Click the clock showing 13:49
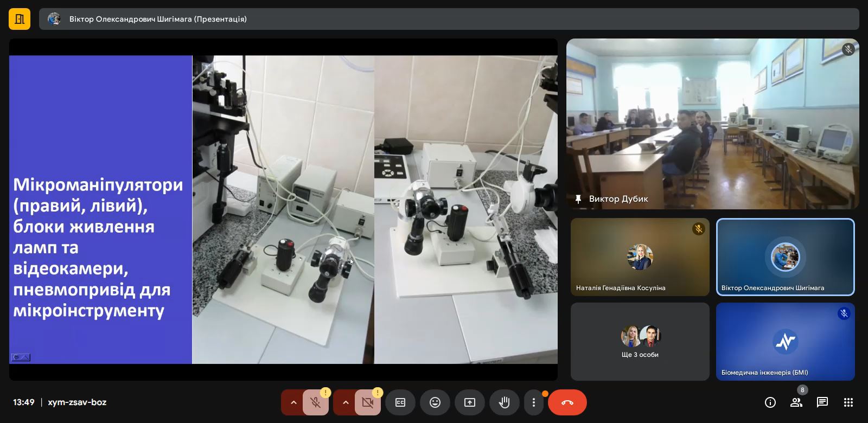This screenshot has height=423, width=868. pos(24,402)
